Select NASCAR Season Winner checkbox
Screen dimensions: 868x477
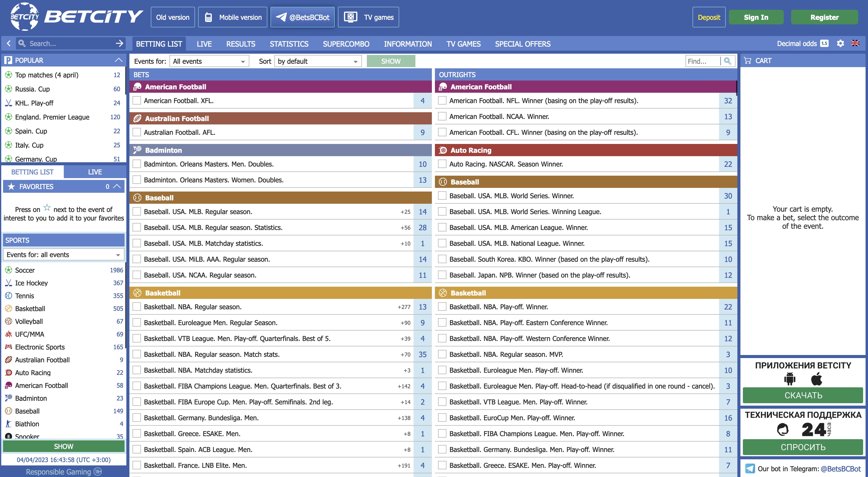tap(442, 163)
